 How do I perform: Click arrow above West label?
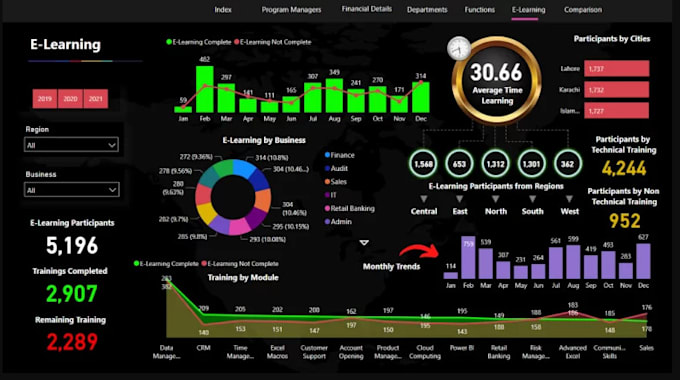pyautogui.click(x=569, y=199)
